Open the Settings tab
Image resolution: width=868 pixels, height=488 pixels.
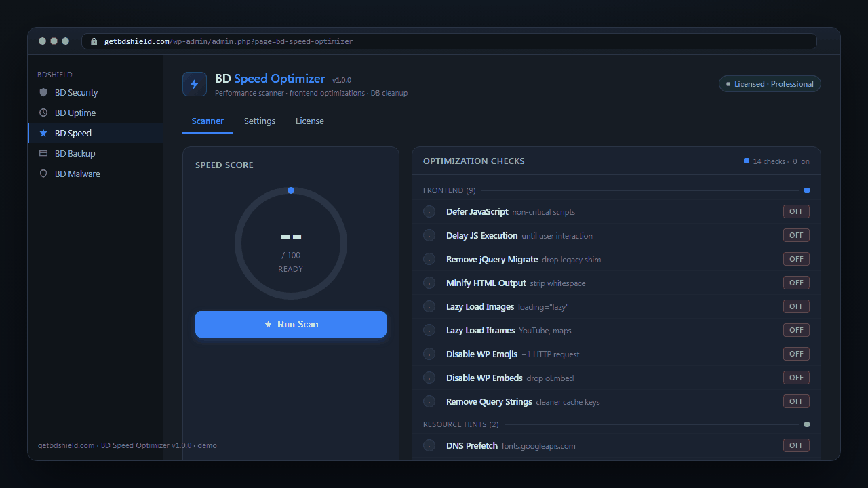click(260, 121)
